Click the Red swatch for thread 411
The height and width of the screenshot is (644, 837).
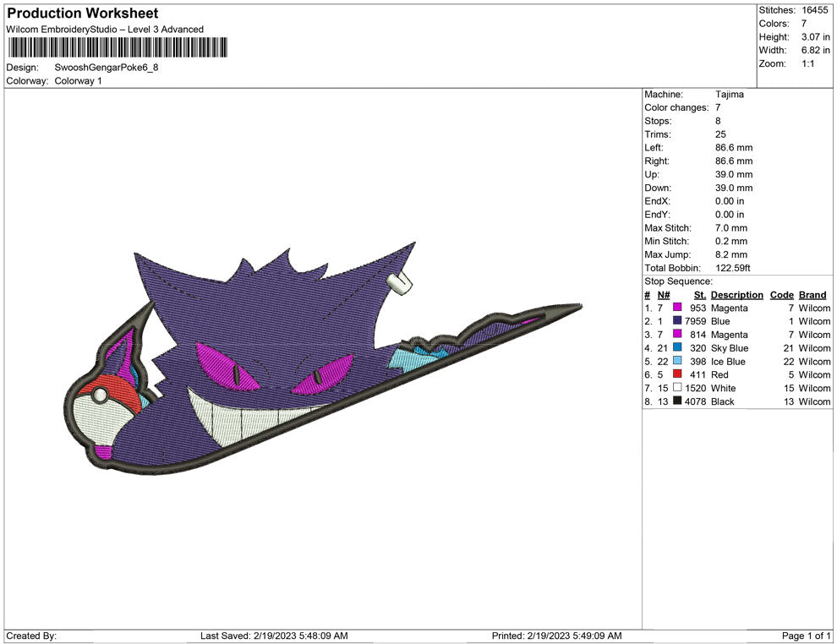pyautogui.click(x=677, y=375)
